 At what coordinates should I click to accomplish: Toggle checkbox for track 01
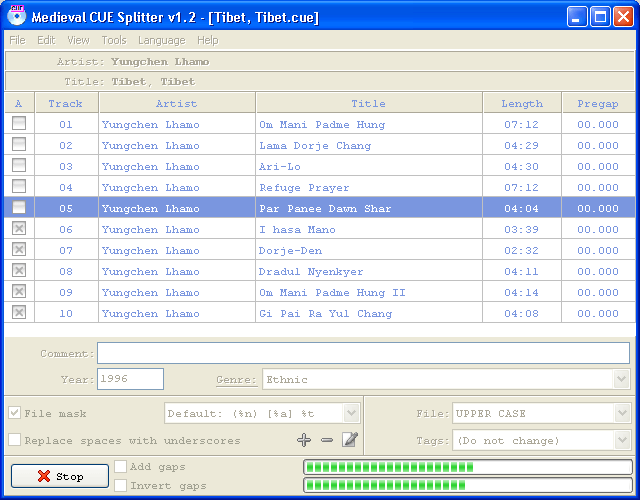pyautogui.click(x=19, y=124)
